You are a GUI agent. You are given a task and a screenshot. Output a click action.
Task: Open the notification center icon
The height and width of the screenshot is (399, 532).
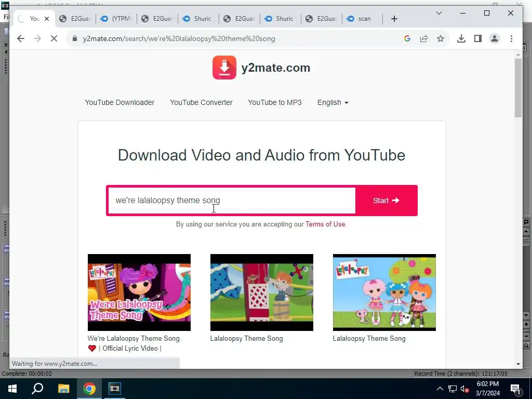[515, 389]
